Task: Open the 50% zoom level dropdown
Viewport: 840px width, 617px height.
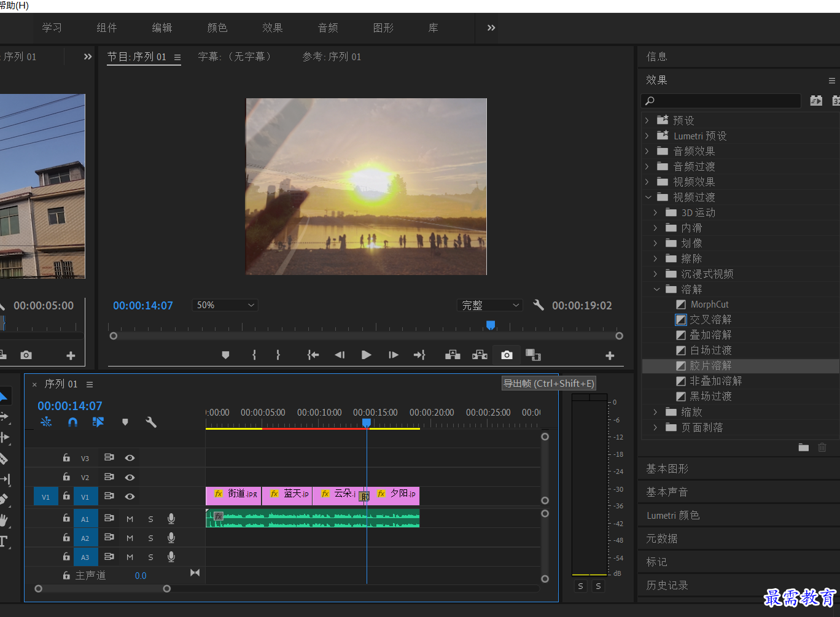Action: point(225,305)
